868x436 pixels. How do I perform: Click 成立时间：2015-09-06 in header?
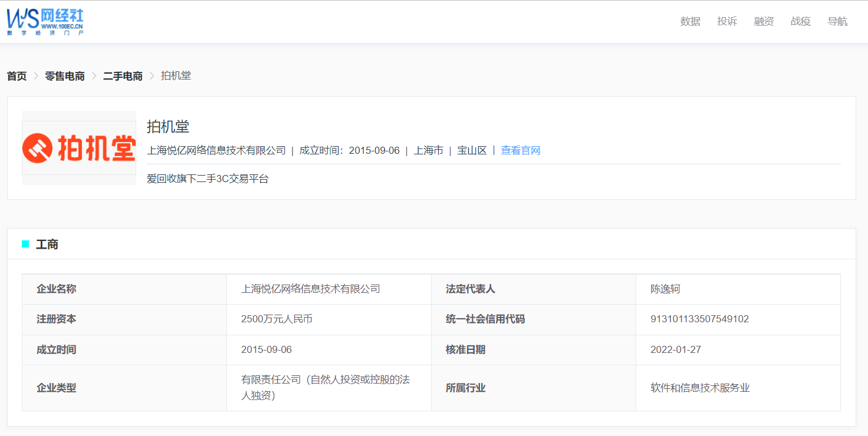pyautogui.click(x=349, y=150)
